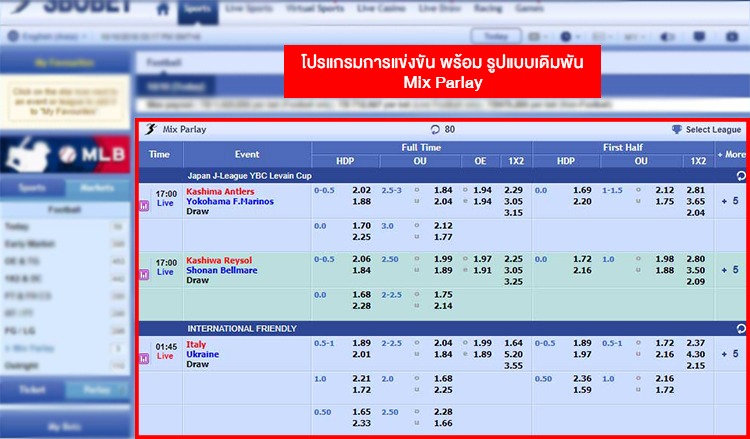Select Early Market in the sidebar list
Screen dimensions: 750x439
tap(30, 244)
